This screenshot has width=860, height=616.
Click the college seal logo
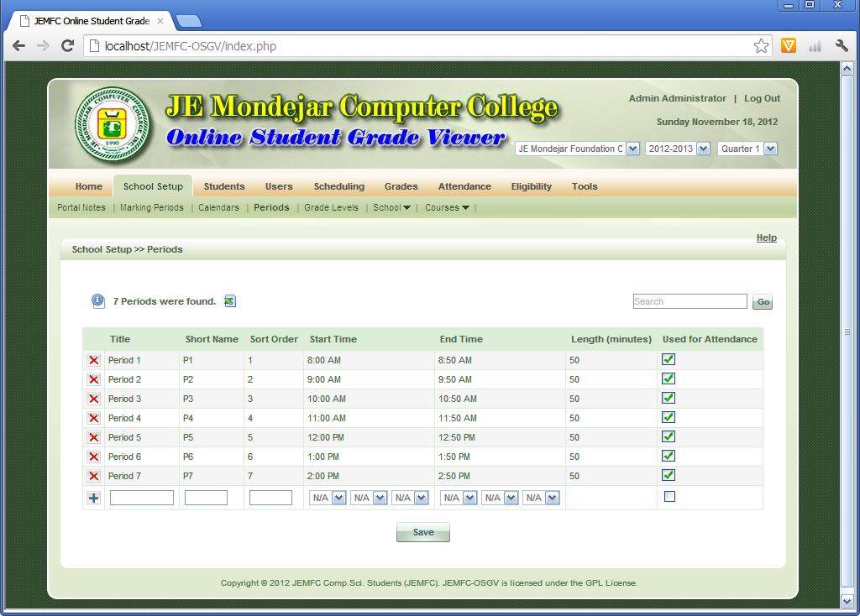pos(113,124)
